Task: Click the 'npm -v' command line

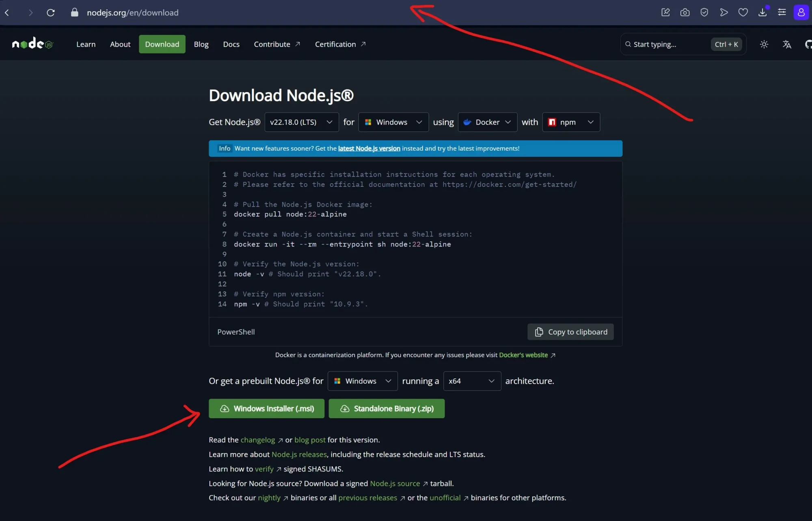Action: click(x=301, y=304)
